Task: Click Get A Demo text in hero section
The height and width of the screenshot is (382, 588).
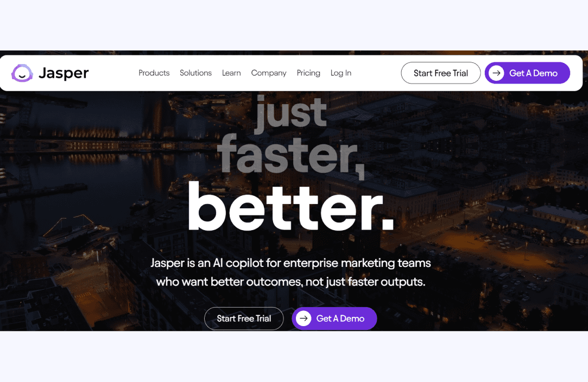Action: (x=340, y=319)
